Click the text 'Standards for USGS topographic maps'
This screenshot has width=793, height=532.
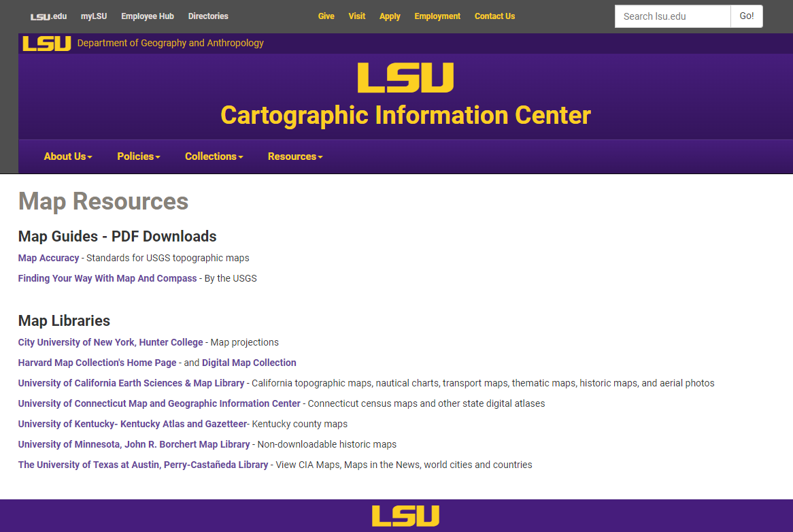pos(168,258)
